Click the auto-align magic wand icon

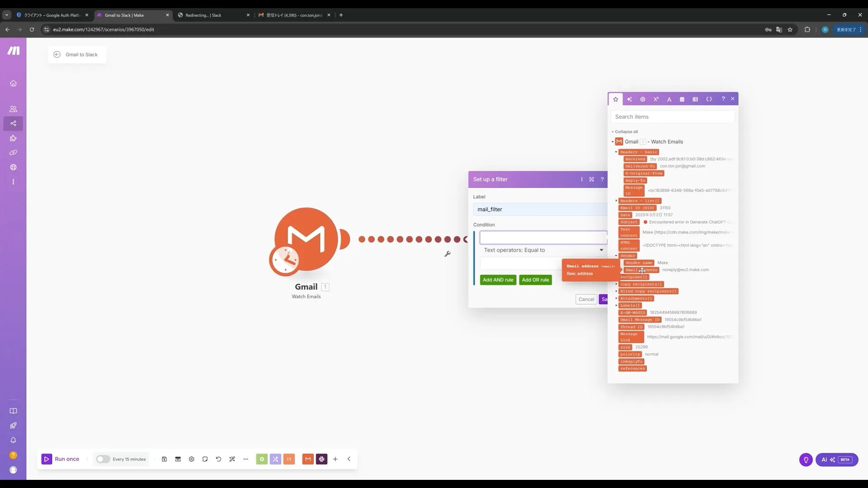232,459
